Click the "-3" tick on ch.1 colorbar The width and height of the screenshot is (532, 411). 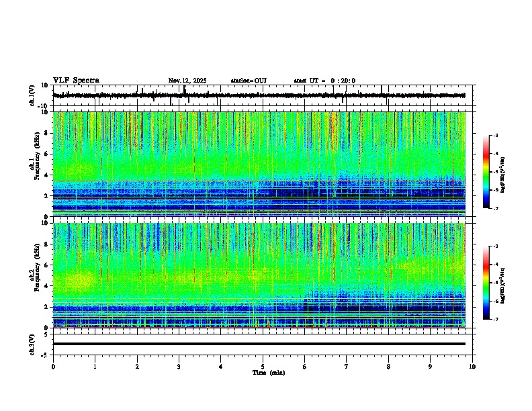495,136
